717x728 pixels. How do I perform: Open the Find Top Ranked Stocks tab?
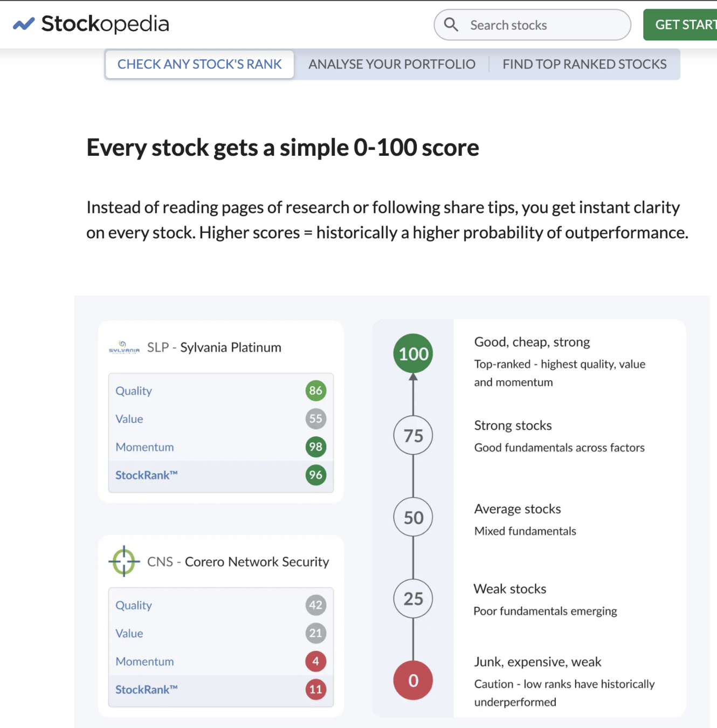[x=584, y=64]
